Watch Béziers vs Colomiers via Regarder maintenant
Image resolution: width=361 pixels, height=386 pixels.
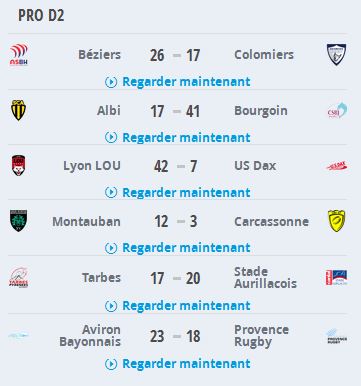point(178,82)
